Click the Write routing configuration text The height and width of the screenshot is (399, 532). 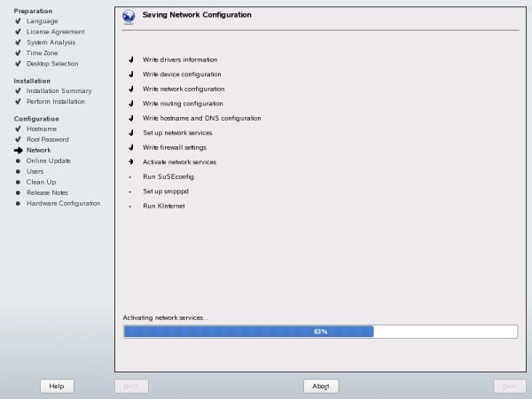click(183, 104)
